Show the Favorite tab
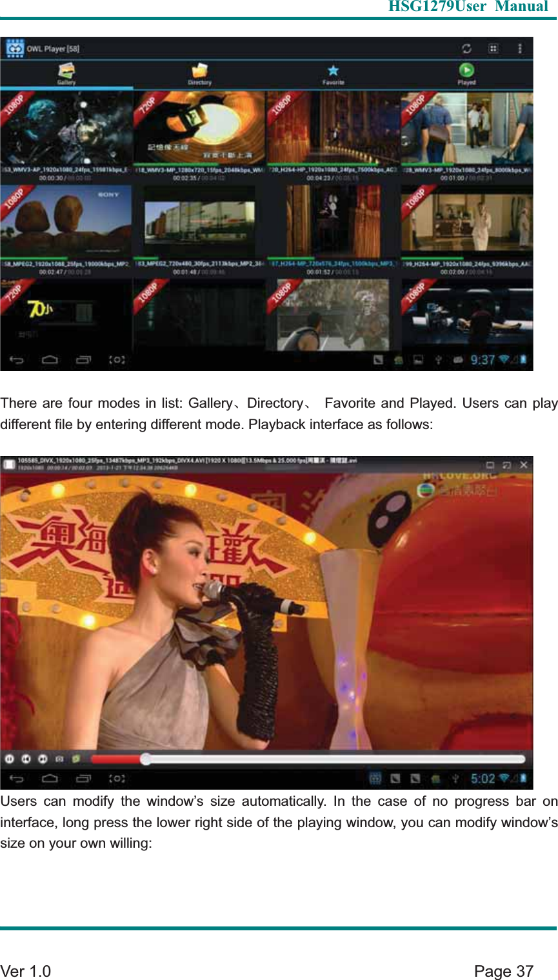This screenshot has width=558, height=980. (x=333, y=74)
